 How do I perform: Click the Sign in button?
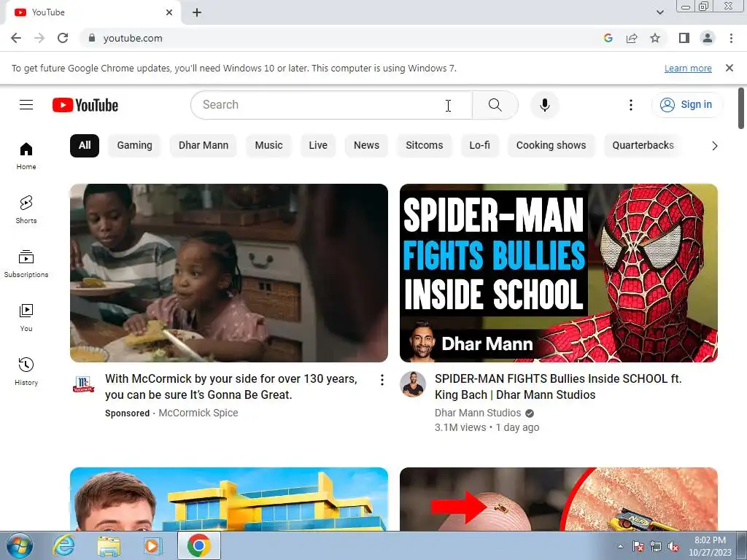686,105
